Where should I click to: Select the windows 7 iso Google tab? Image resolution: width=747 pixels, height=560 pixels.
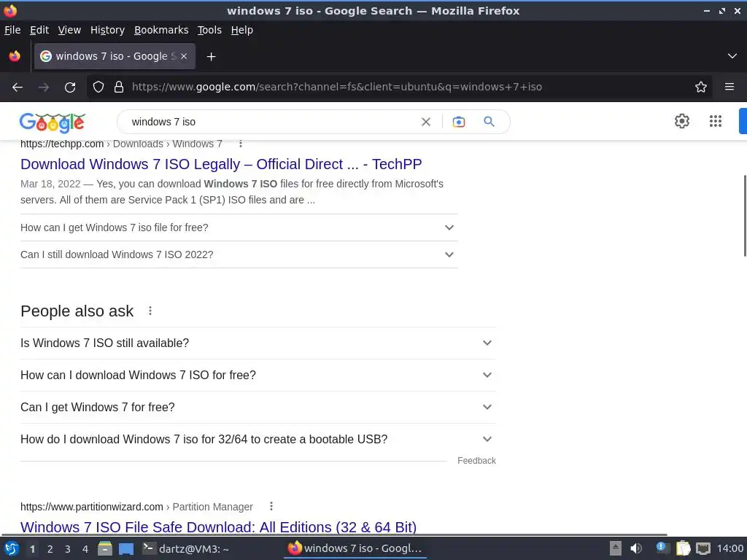click(115, 56)
